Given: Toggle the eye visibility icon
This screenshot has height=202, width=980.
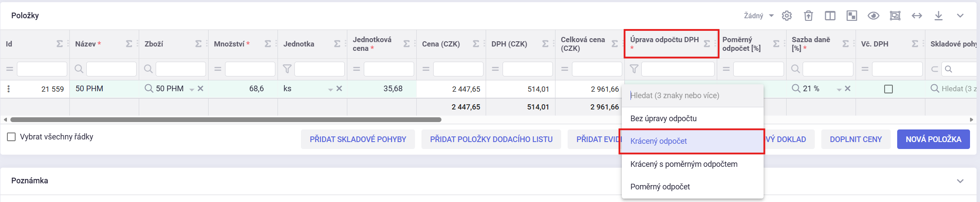Looking at the screenshot, I should (x=873, y=16).
